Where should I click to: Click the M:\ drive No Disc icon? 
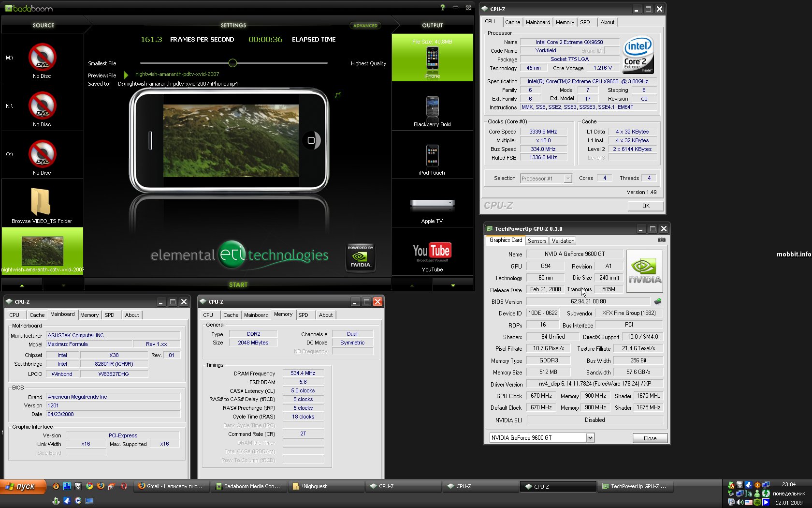(x=43, y=57)
